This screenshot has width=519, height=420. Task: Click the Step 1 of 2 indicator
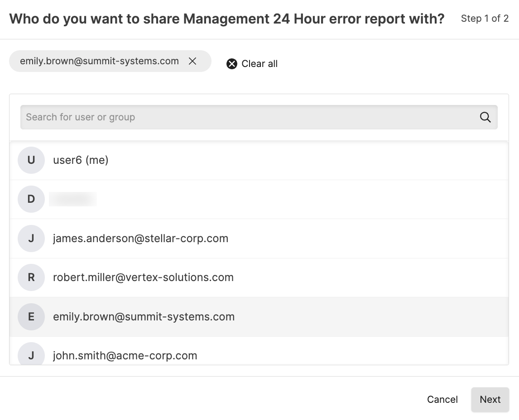[x=485, y=19]
